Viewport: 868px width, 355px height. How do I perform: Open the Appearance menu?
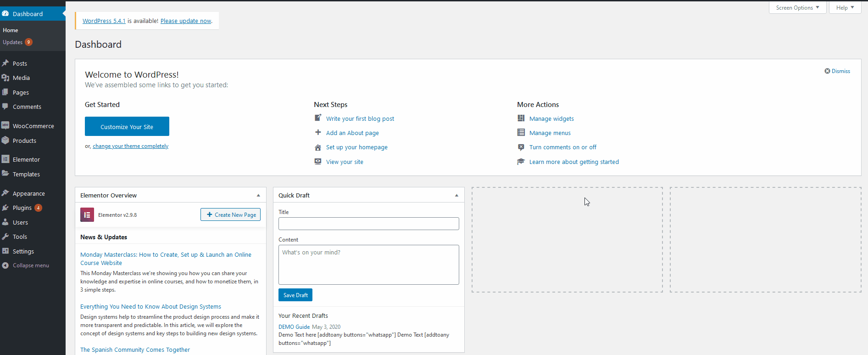[x=29, y=194]
